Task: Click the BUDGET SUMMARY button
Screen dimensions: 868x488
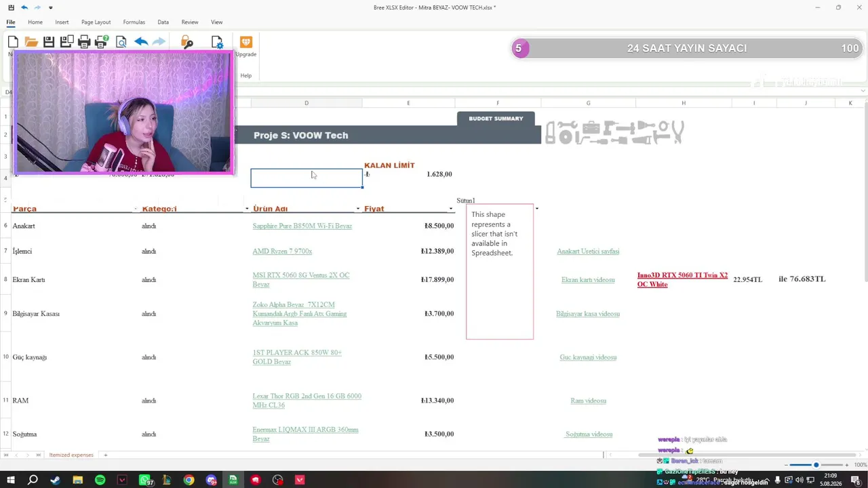Action: point(496,119)
